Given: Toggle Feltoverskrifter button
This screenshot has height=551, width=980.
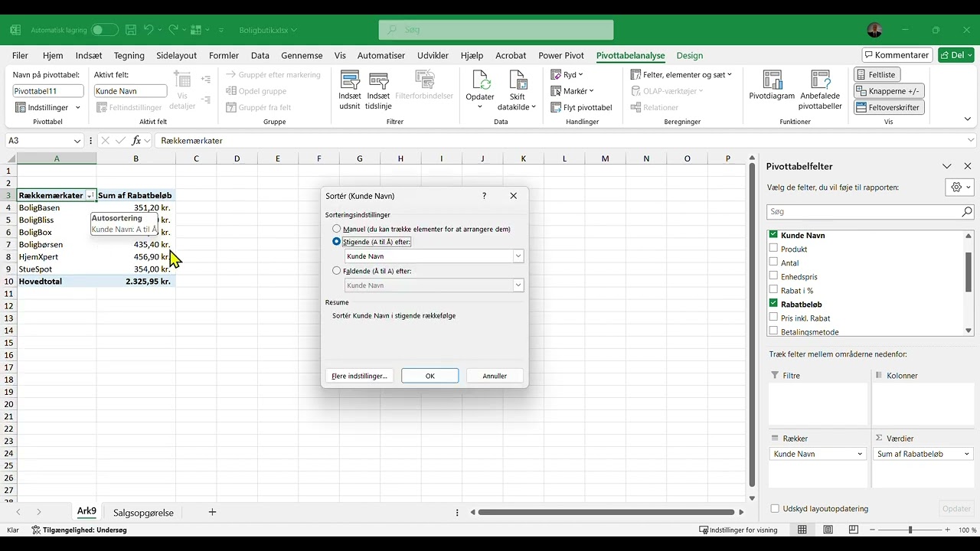Looking at the screenshot, I should coord(889,108).
